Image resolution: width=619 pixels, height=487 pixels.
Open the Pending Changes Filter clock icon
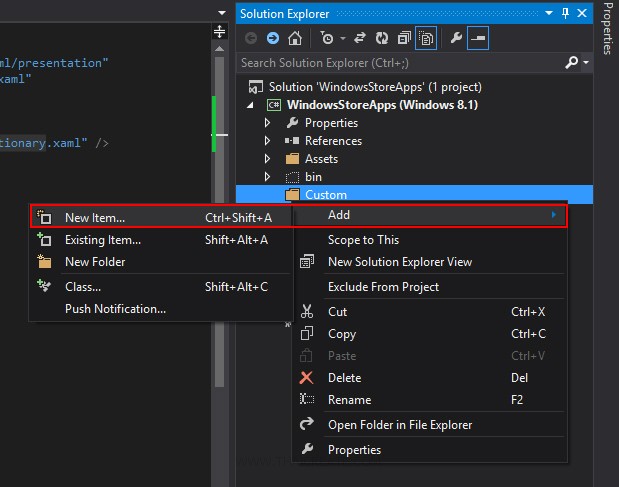pyautogui.click(x=326, y=38)
